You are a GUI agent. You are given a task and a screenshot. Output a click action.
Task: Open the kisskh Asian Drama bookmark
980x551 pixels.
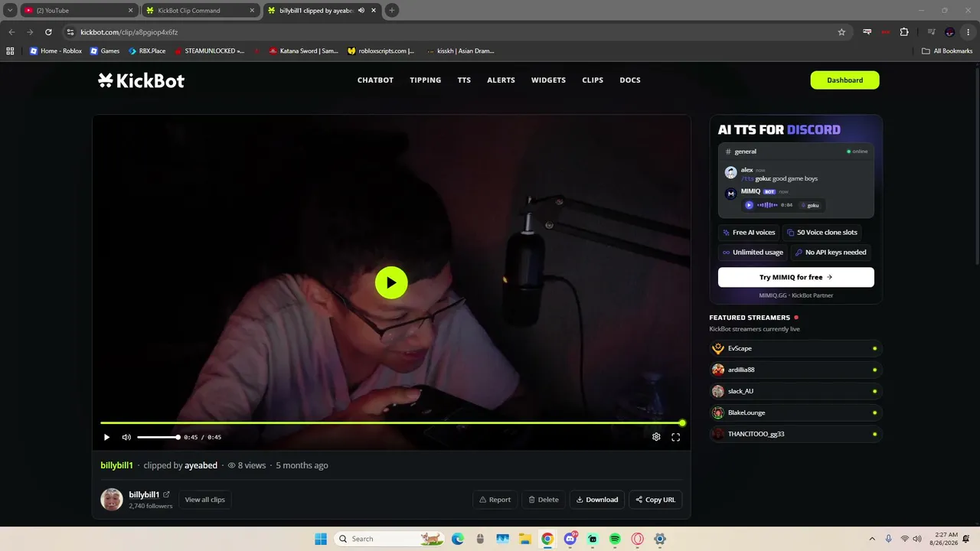pos(460,51)
